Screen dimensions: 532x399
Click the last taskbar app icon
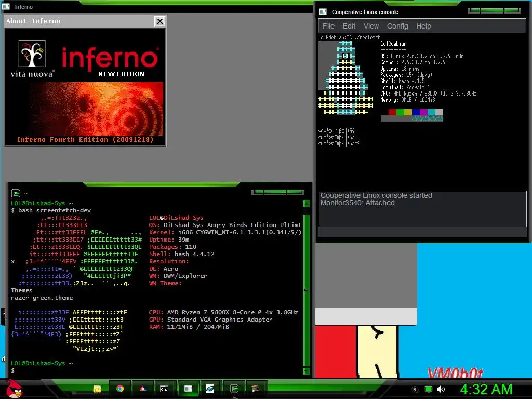click(256, 389)
